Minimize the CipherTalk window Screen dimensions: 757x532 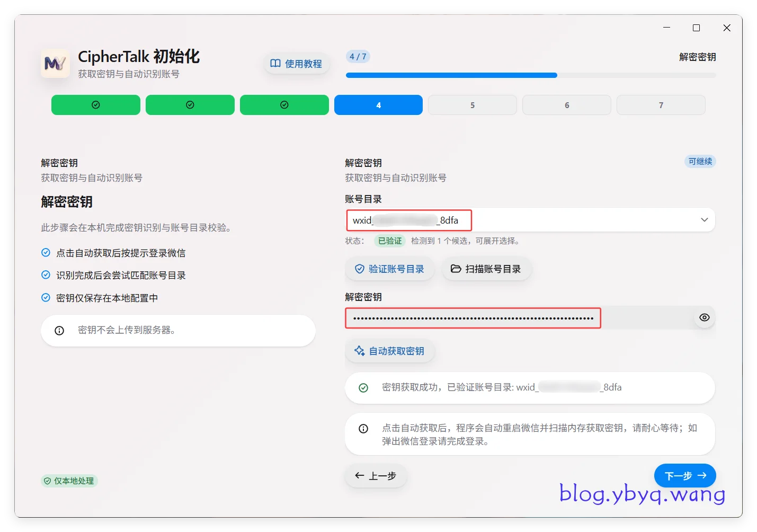click(666, 28)
